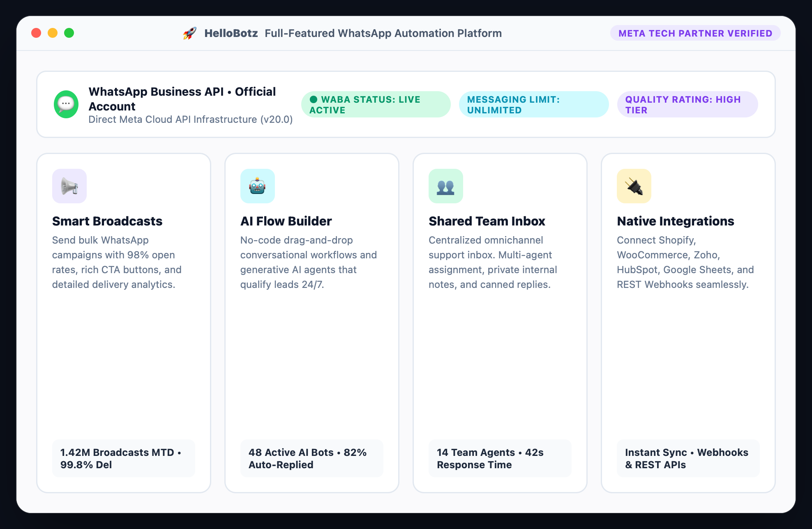Screen dimensions: 812x529
Task: Click the Messaging Limit: Unlimited badge
Action: click(534, 104)
